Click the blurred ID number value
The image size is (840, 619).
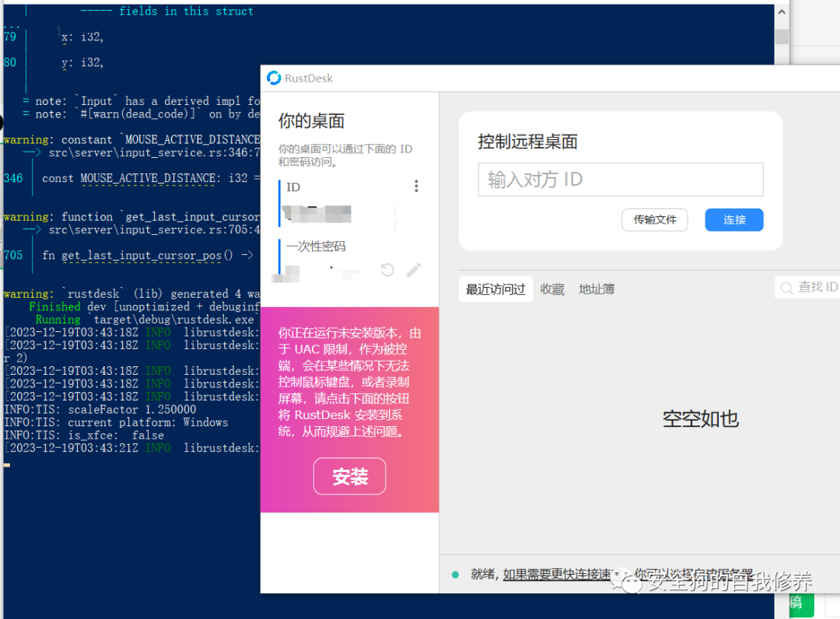(x=317, y=213)
